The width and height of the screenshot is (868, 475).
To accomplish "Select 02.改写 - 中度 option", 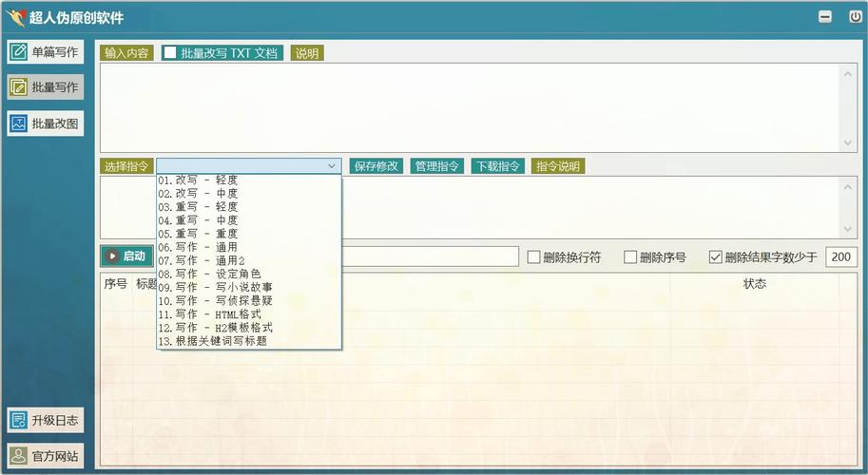I will pyautogui.click(x=249, y=194).
